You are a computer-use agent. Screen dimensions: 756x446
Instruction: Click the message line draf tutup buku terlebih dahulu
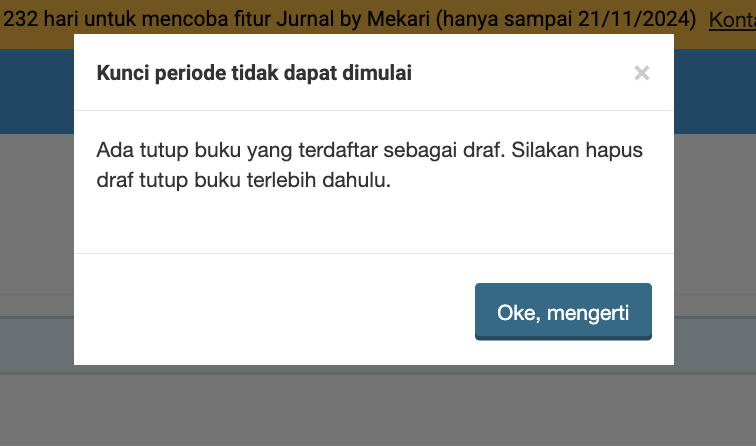(x=243, y=180)
